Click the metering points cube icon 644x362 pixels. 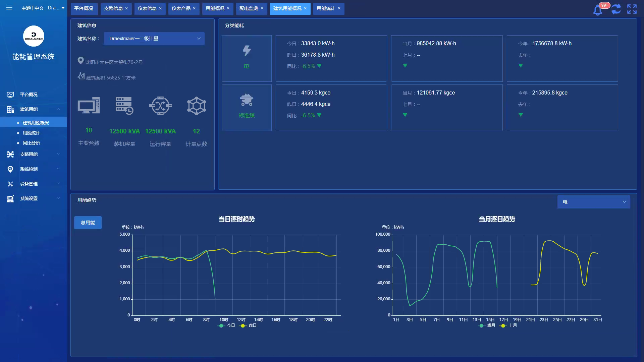[x=196, y=106]
